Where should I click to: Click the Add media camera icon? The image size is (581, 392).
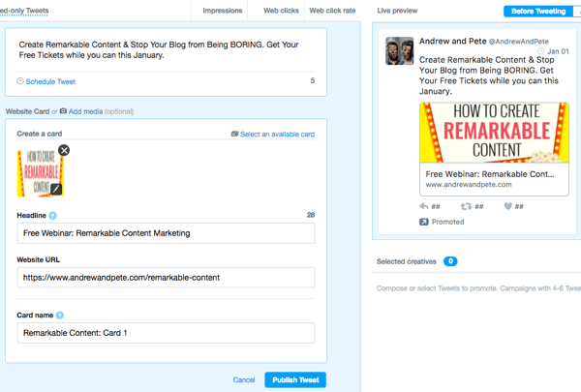tap(63, 111)
